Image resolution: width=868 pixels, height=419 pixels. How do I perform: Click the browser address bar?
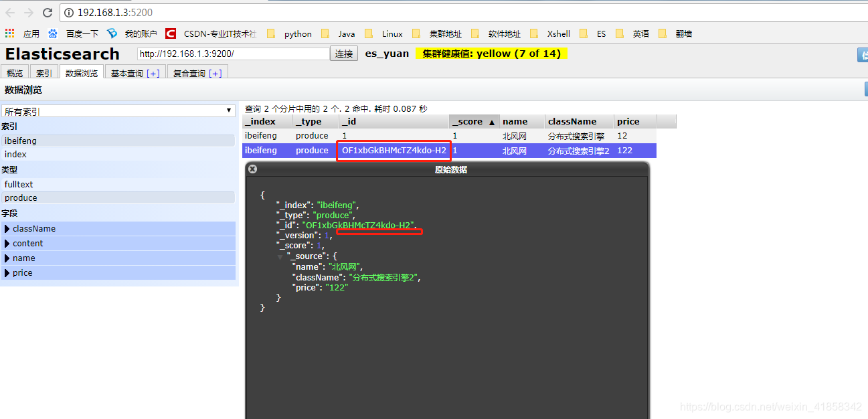[x=462, y=13]
